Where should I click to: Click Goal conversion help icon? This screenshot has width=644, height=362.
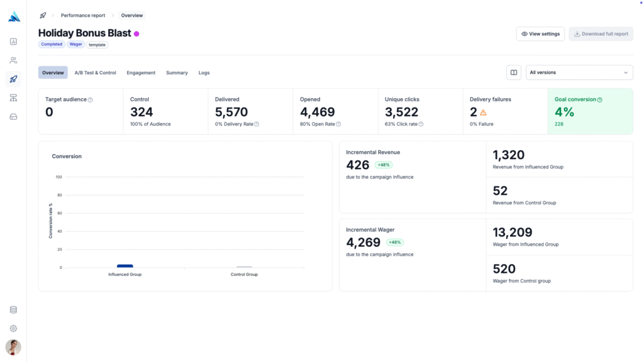599,100
